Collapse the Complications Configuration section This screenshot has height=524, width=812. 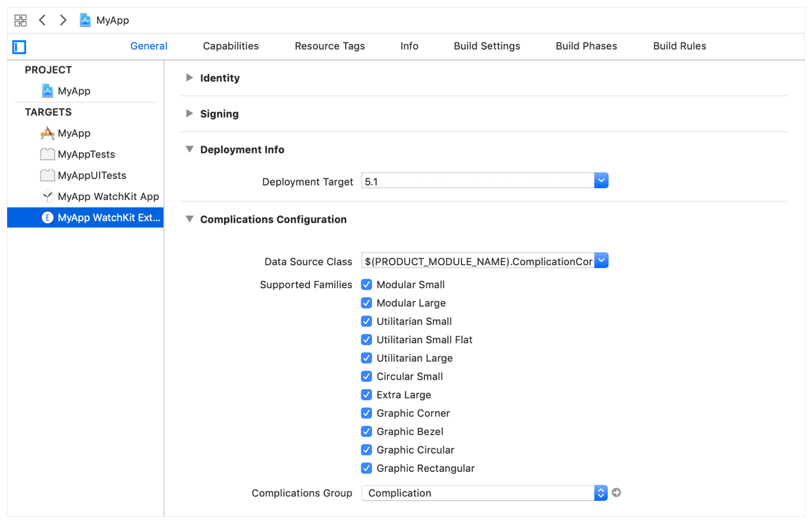pos(190,220)
